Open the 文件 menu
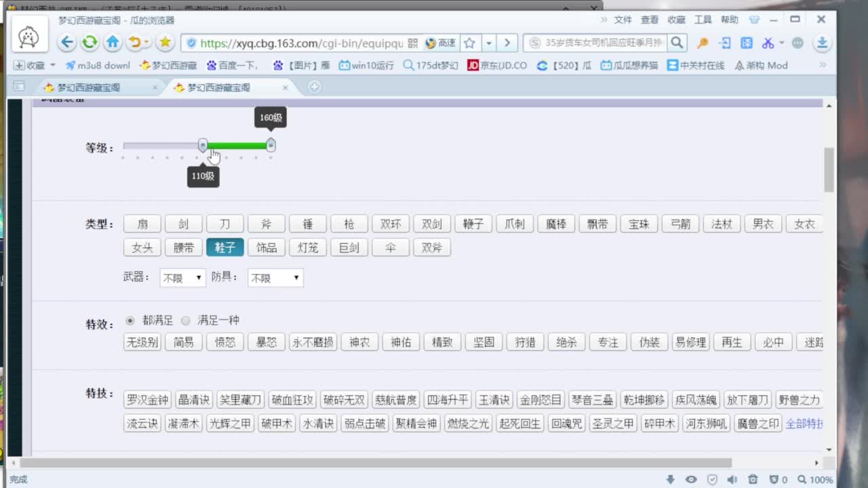The width and height of the screenshot is (868, 488). click(x=623, y=20)
